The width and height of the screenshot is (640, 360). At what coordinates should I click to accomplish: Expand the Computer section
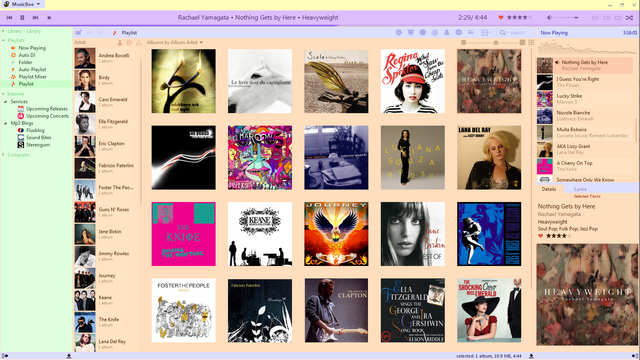pos(3,155)
